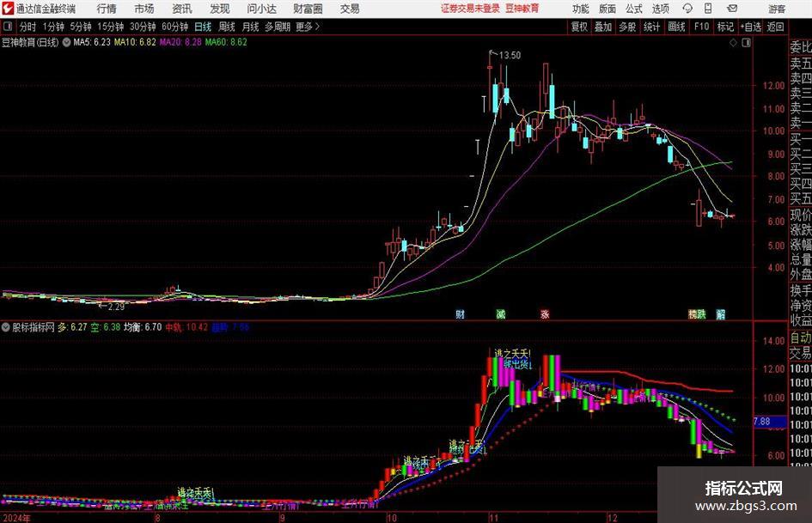Screen dimensions: 812x523
Task: Click the 多股 toolbar button
Action: coord(627,27)
